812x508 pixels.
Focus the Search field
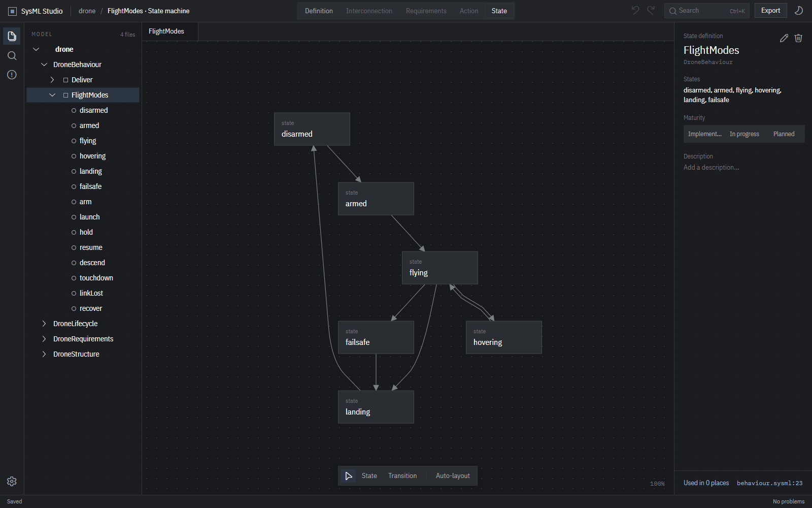click(x=707, y=11)
